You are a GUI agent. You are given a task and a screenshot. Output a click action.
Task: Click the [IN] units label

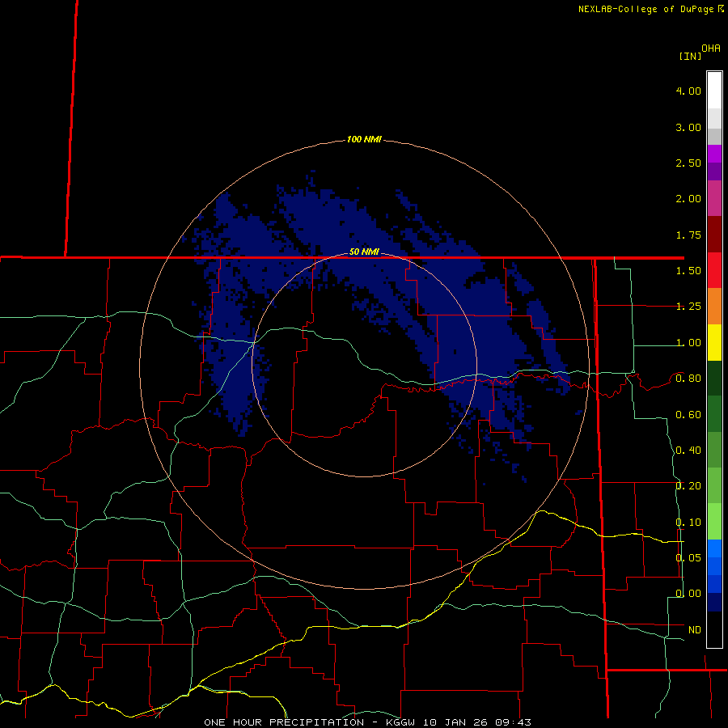coord(690,56)
